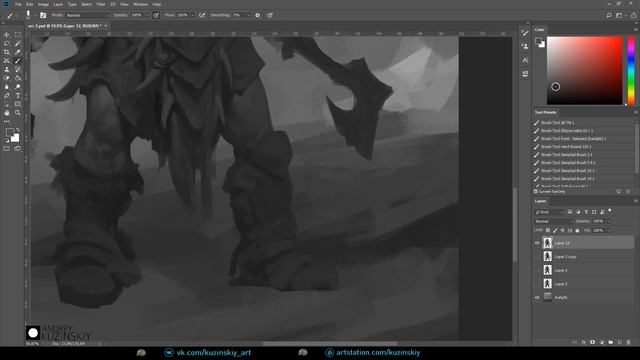Click the hue spectrum slider

pyautogui.click(x=631, y=71)
